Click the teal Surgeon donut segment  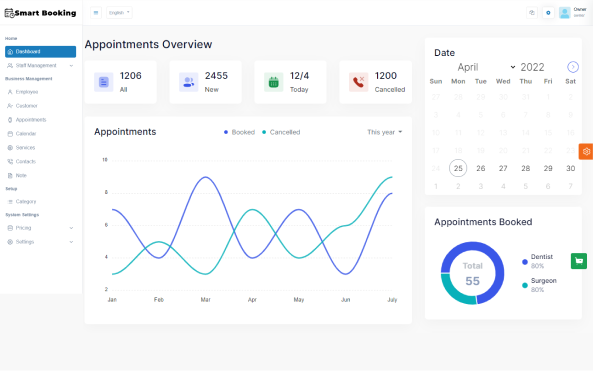(x=455, y=294)
